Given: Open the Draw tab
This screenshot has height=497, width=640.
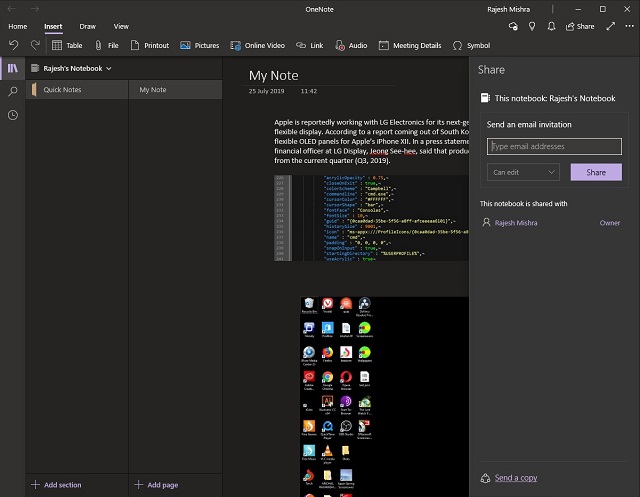Looking at the screenshot, I should [x=87, y=27].
